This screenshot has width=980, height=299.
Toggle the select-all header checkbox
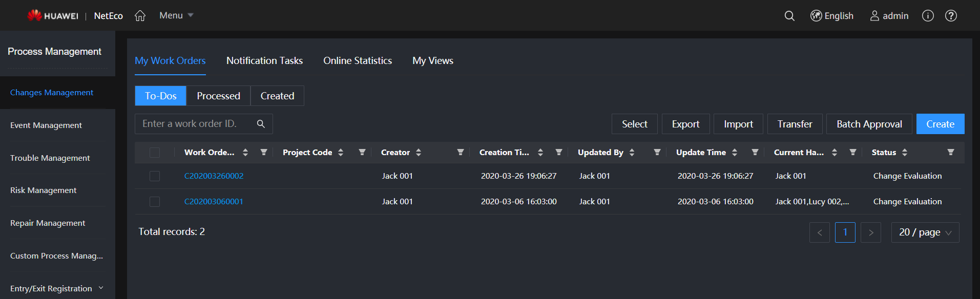(155, 152)
